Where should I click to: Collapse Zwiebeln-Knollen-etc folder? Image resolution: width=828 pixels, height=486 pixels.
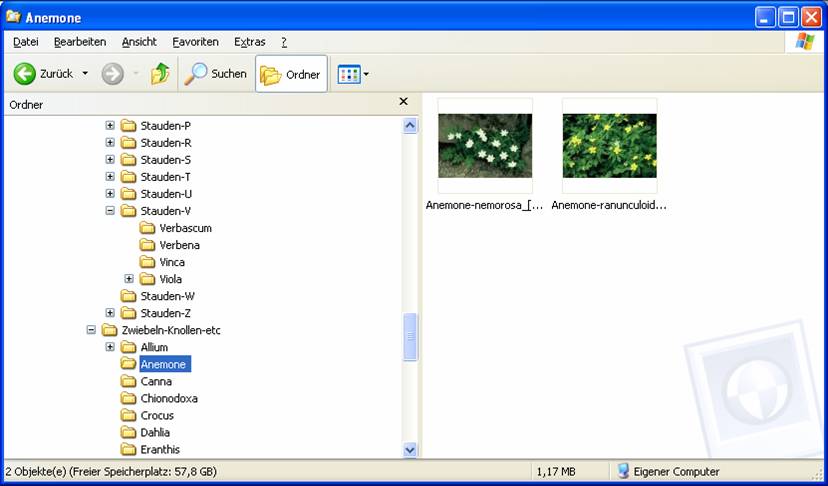[x=91, y=330]
